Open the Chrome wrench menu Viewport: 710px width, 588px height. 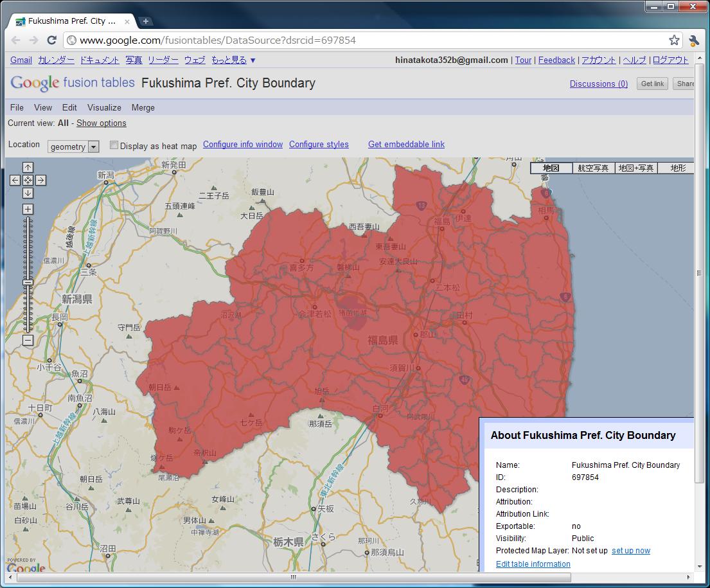pyautogui.click(x=694, y=40)
